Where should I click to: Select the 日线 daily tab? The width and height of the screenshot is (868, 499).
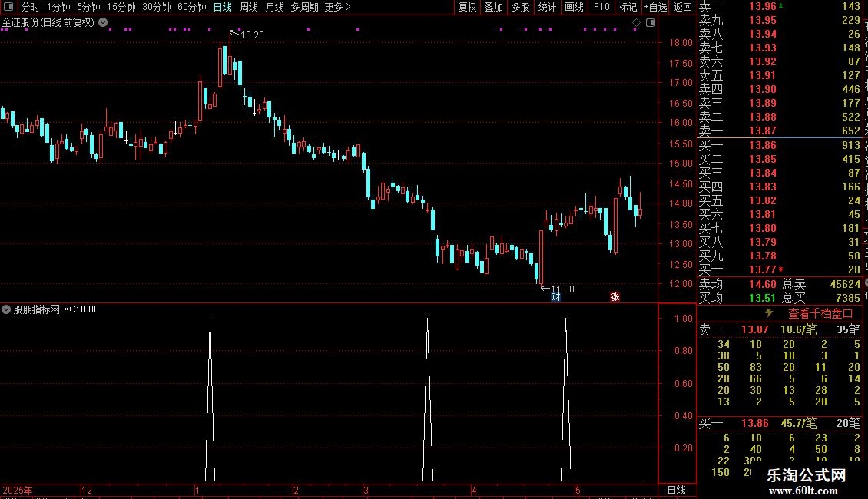point(223,7)
